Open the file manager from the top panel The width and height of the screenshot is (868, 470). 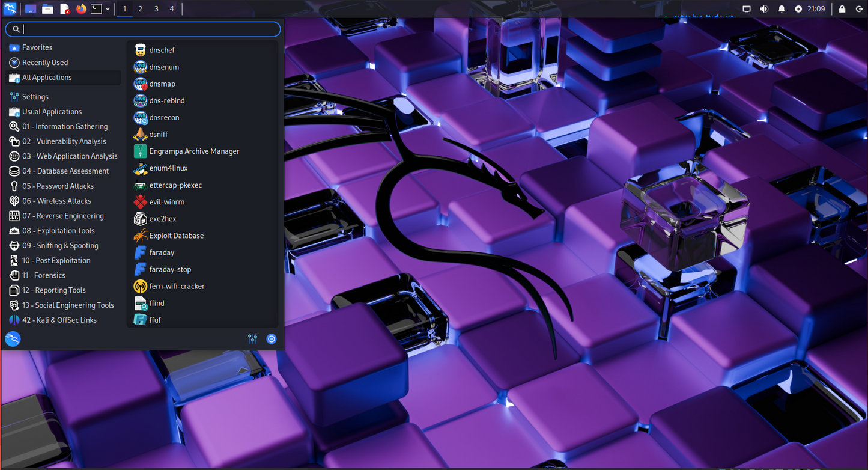pos(47,9)
